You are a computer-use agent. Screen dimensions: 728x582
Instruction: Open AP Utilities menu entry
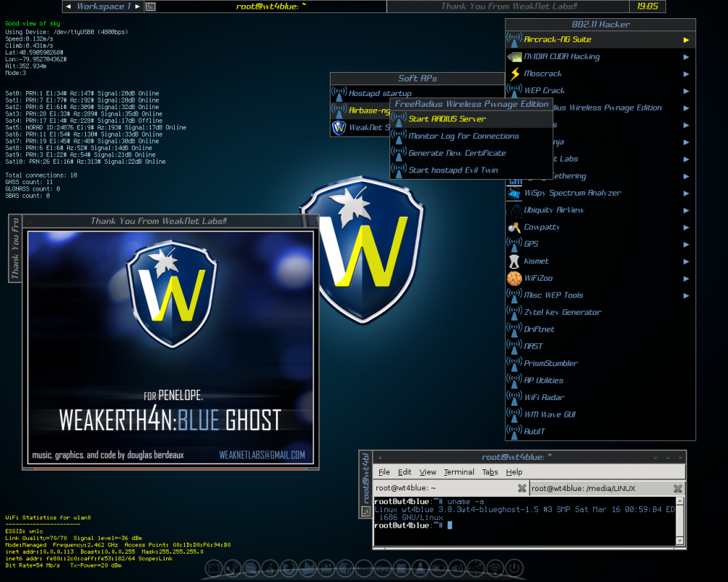601,380
